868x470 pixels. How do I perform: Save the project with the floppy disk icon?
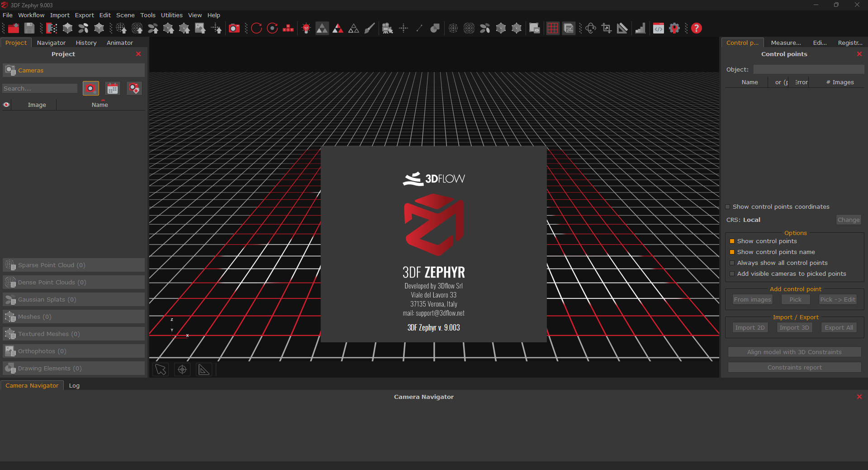[29, 28]
